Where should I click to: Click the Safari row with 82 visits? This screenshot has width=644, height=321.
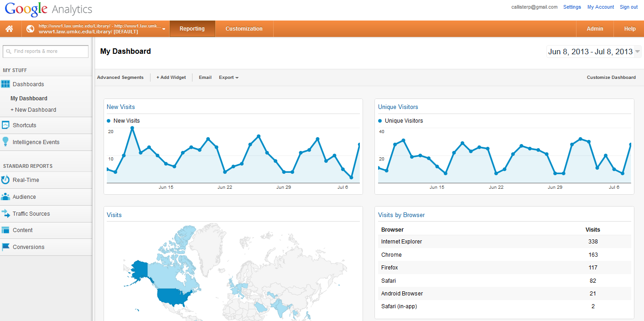point(389,281)
